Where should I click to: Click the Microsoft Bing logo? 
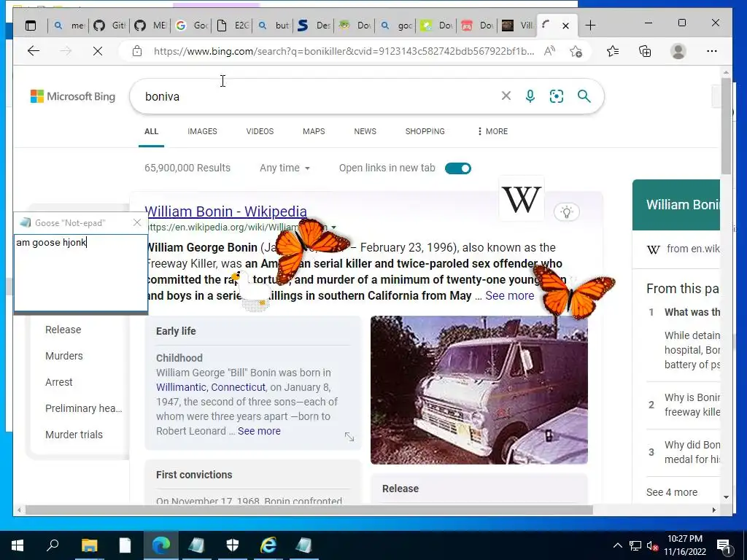[73, 96]
